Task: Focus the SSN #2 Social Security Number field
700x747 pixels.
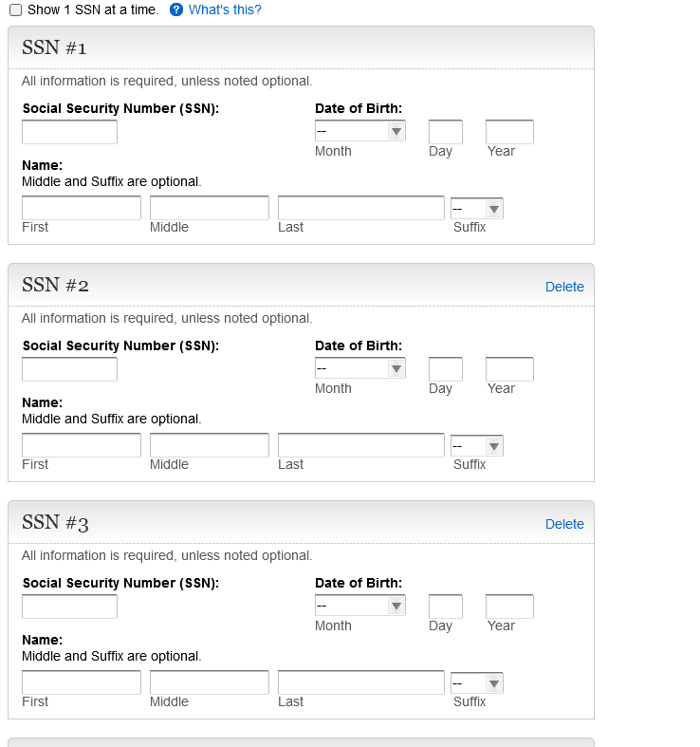Action: [69, 369]
